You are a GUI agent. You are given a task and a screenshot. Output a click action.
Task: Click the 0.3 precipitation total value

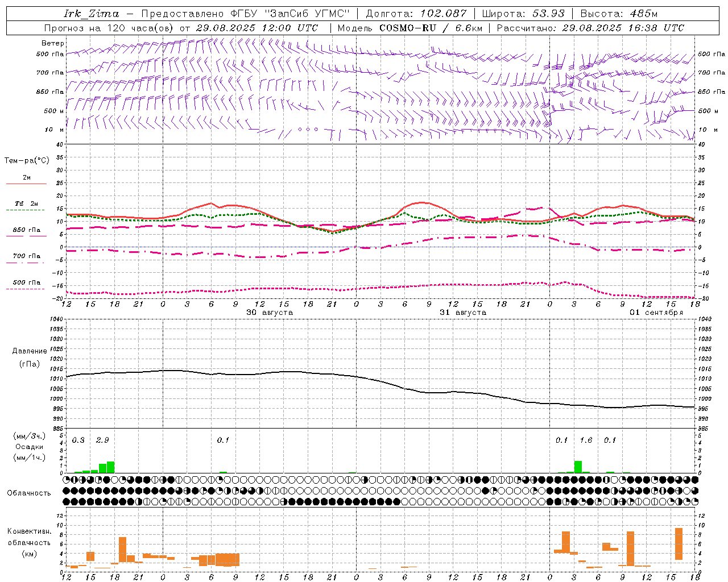[x=78, y=440]
